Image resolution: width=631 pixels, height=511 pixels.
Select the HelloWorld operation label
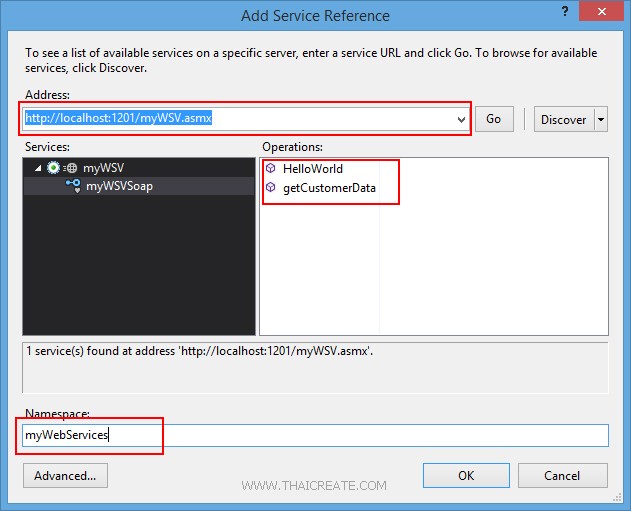point(312,169)
